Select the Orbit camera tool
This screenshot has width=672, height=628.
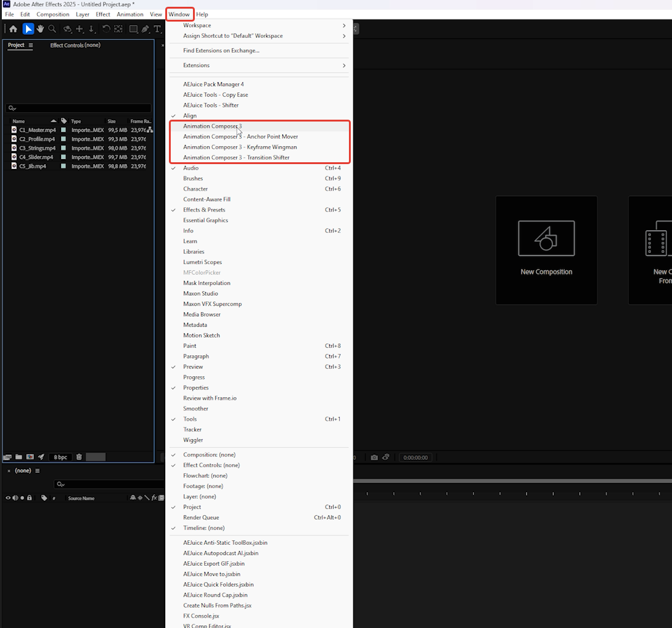coord(67,29)
